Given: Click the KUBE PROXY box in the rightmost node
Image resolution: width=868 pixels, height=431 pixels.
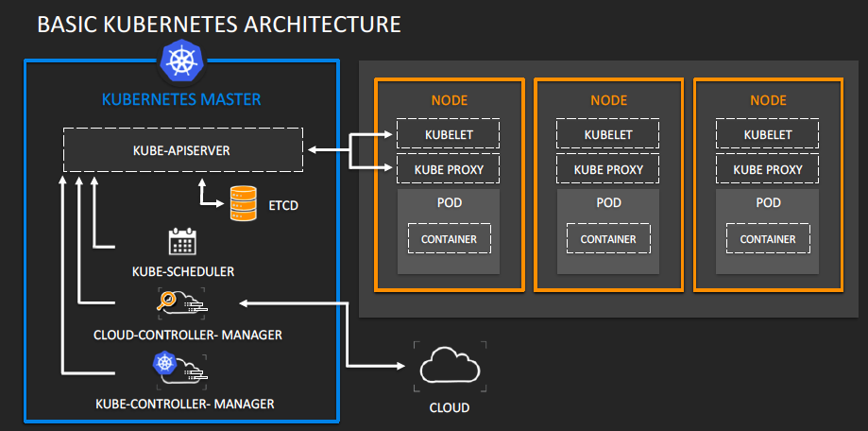Looking at the screenshot, I should coord(768,169).
